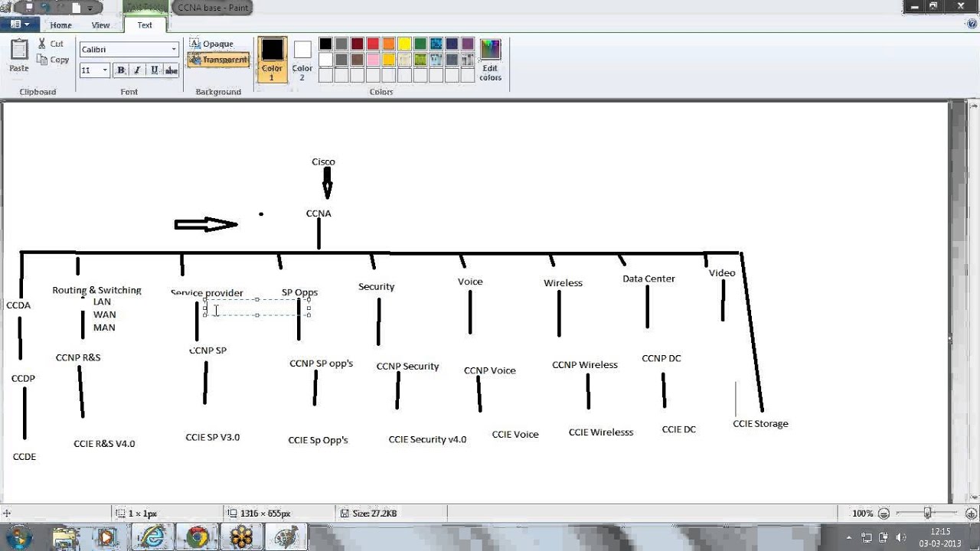Switch to the Home ribbon tab
The width and height of the screenshot is (980, 551).
click(60, 25)
